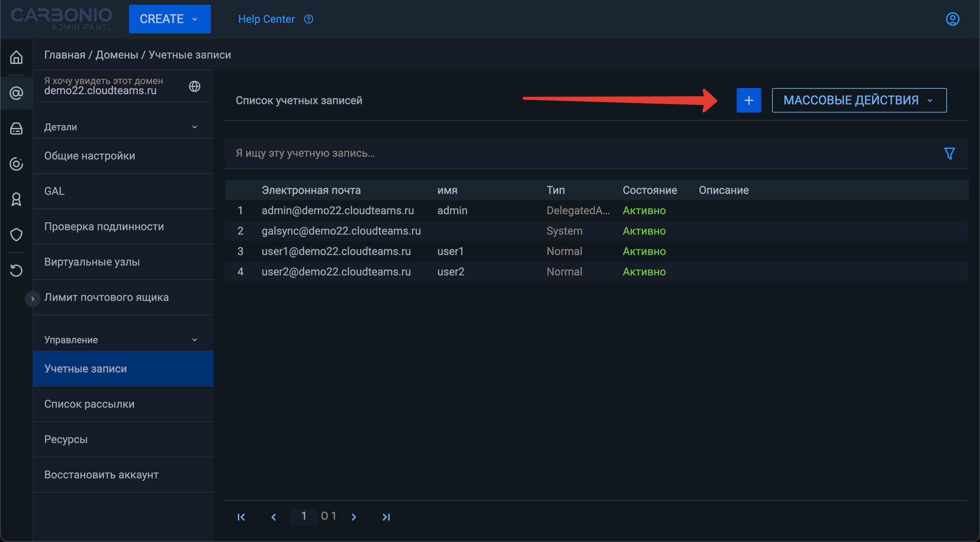Click the filter funnel icon
980x542 pixels.
pyautogui.click(x=949, y=153)
